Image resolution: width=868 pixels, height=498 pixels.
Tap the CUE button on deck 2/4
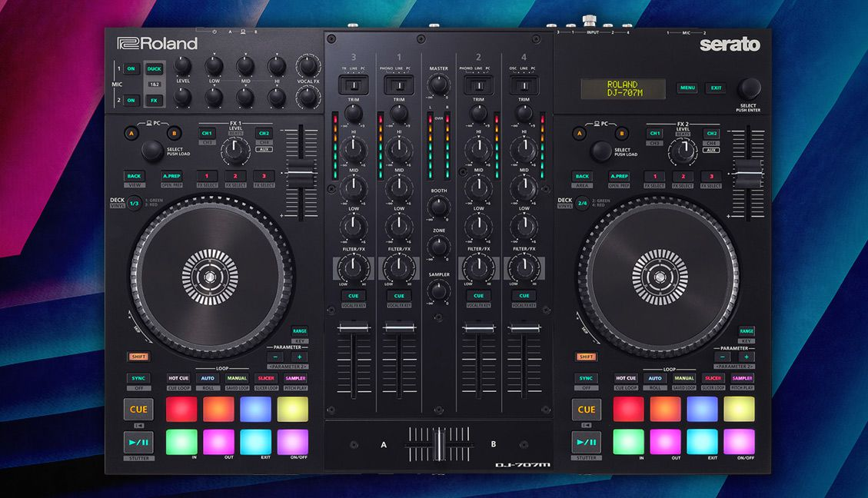tap(587, 410)
